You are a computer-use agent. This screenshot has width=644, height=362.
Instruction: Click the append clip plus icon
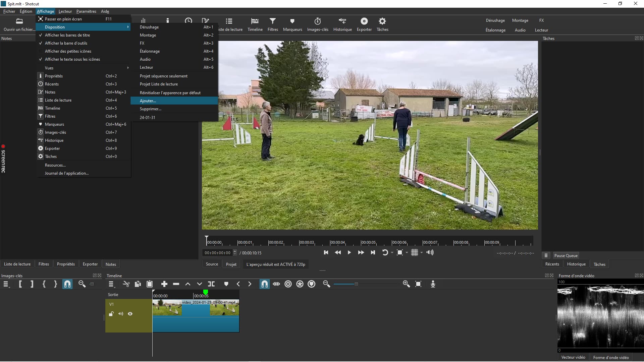tap(164, 284)
